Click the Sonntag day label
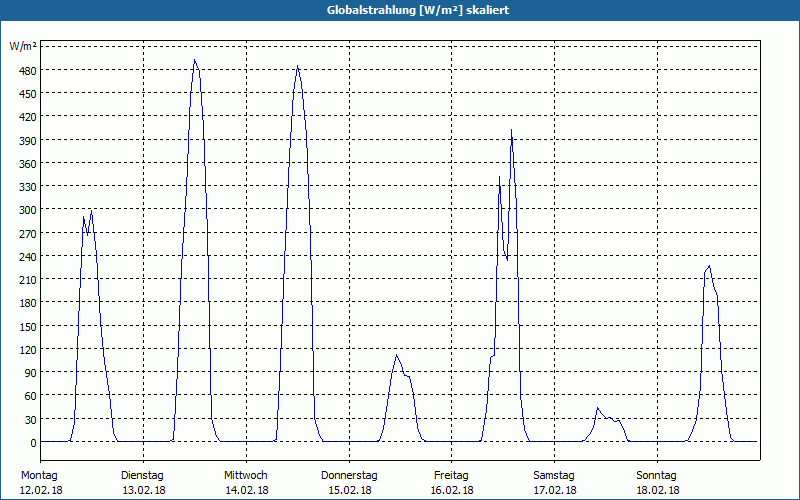 tap(657, 476)
